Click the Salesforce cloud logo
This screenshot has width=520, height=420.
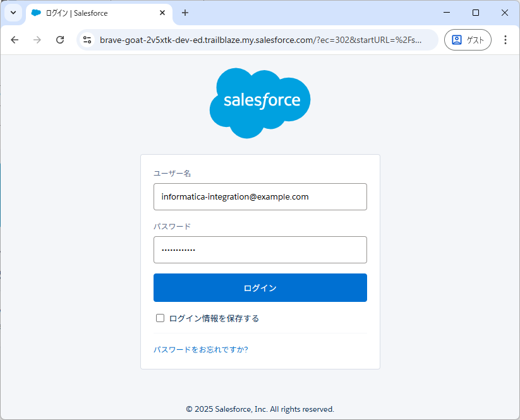[x=260, y=103]
